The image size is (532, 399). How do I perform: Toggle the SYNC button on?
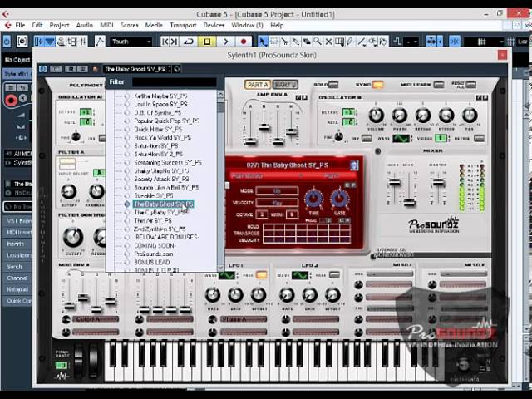tap(378, 85)
